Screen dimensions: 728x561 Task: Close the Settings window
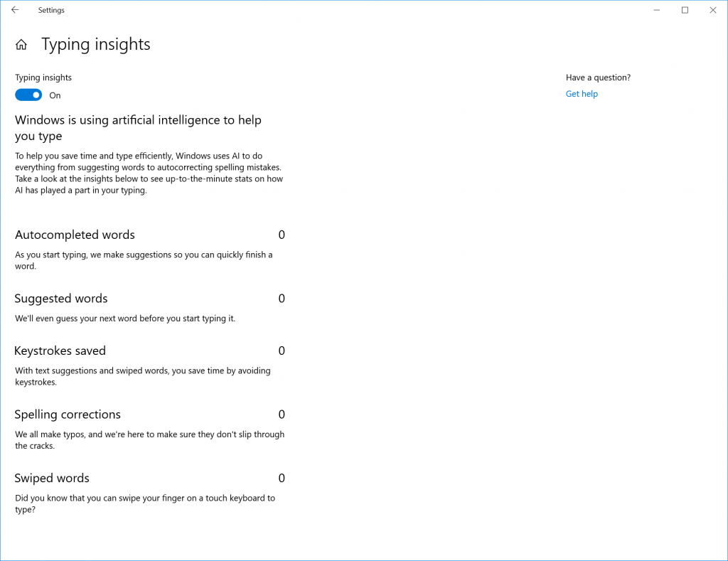(x=712, y=10)
